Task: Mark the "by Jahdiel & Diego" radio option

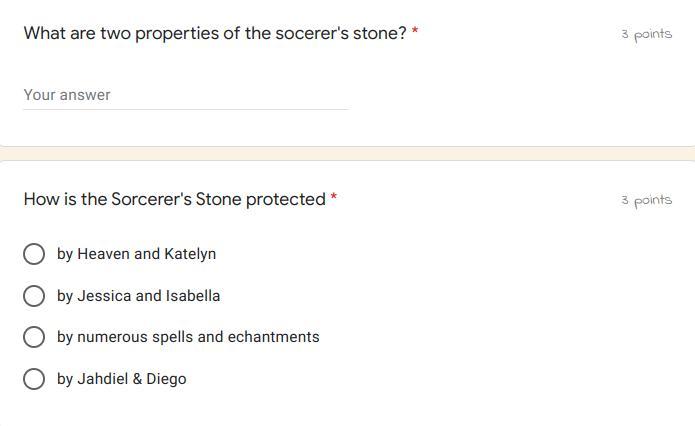Action: point(34,379)
